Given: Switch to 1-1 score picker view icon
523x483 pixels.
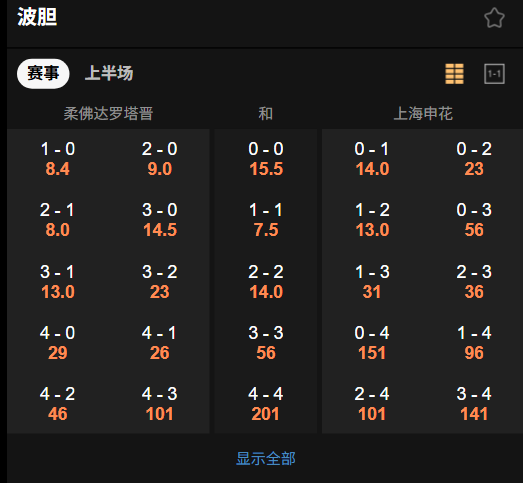Looking at the screenshot, I should [x=494, y=74].
